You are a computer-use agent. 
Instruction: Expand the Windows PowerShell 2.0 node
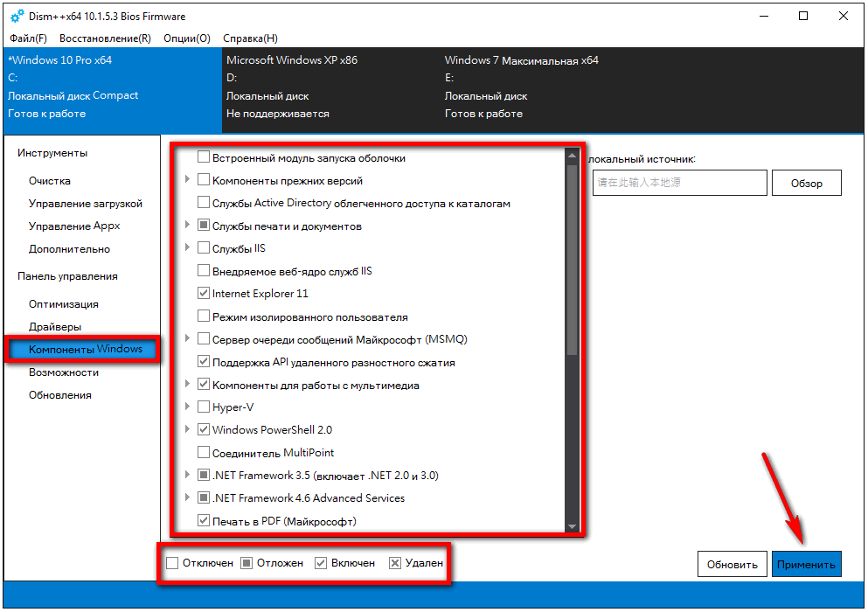pos(187,428)
